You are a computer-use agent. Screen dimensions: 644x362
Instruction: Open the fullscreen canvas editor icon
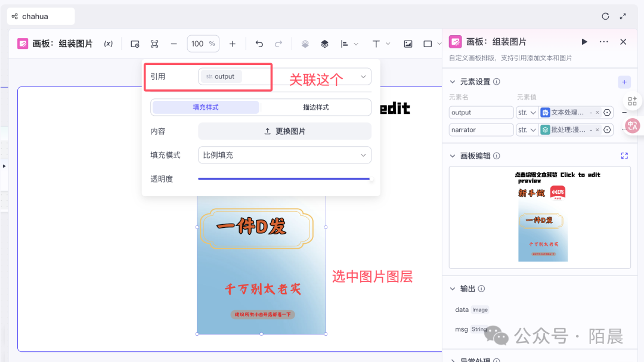pos(624,156)
